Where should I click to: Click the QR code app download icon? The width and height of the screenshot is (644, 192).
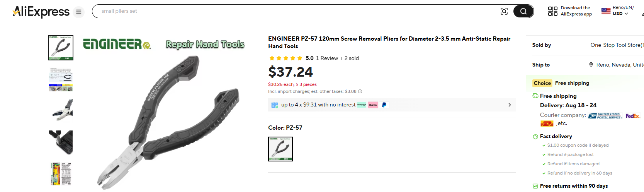click(552, 11)
